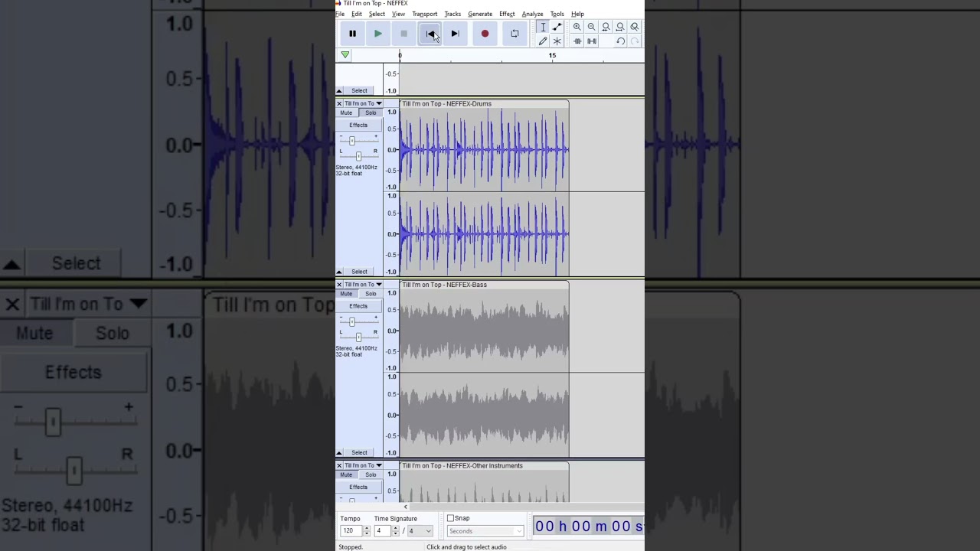980x551 pixels.
Task: Close the Bass track with its X
Action: tap(339, 285)
